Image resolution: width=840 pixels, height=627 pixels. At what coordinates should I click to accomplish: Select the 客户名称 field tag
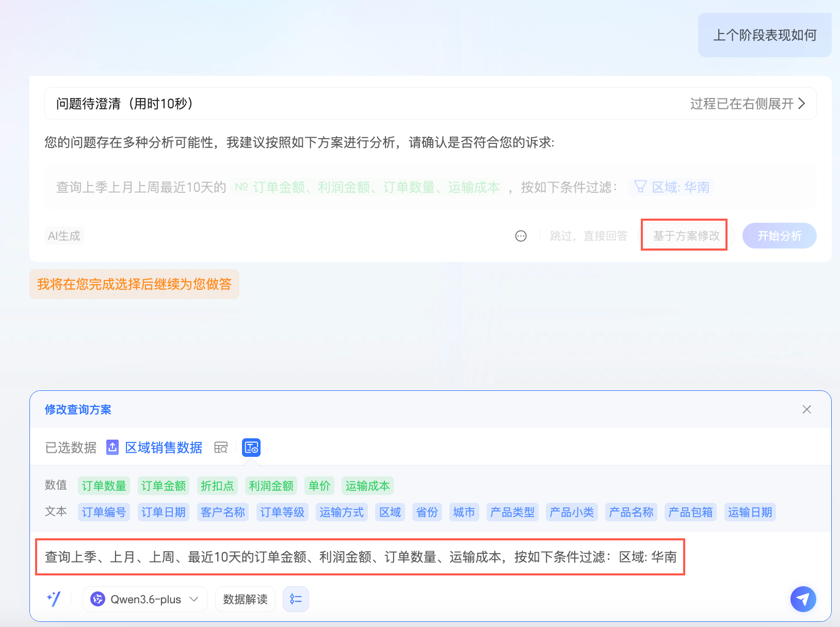(x=223, y=512)
